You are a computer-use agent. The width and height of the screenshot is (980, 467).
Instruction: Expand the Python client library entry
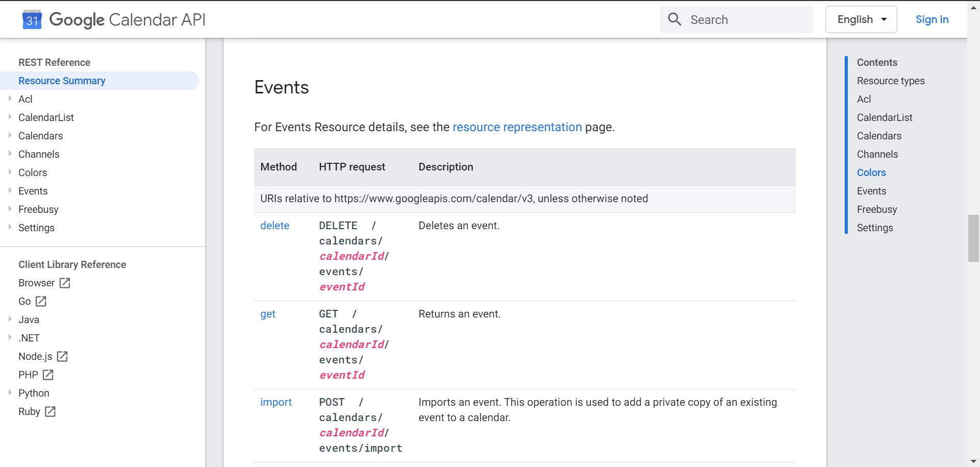tap(10, 392)
